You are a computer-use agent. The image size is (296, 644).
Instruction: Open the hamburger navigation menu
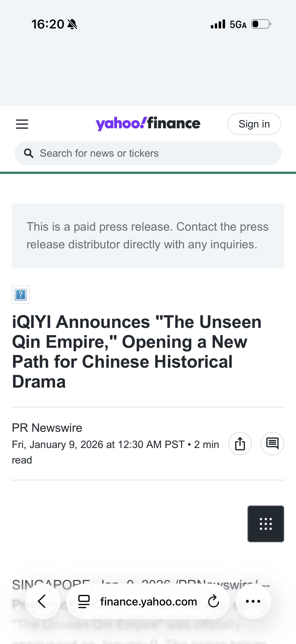(22, 124)
